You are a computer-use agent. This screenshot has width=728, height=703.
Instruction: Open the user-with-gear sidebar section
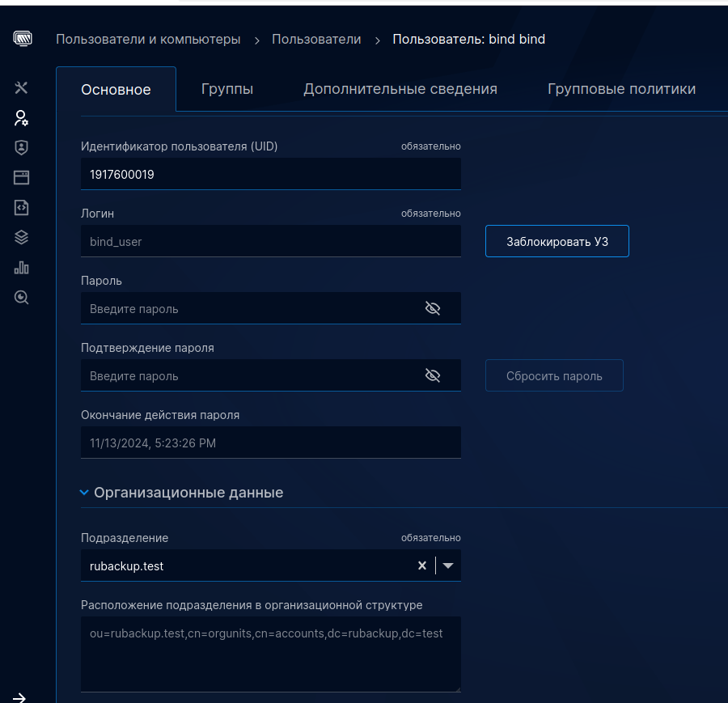pos(22,118)
